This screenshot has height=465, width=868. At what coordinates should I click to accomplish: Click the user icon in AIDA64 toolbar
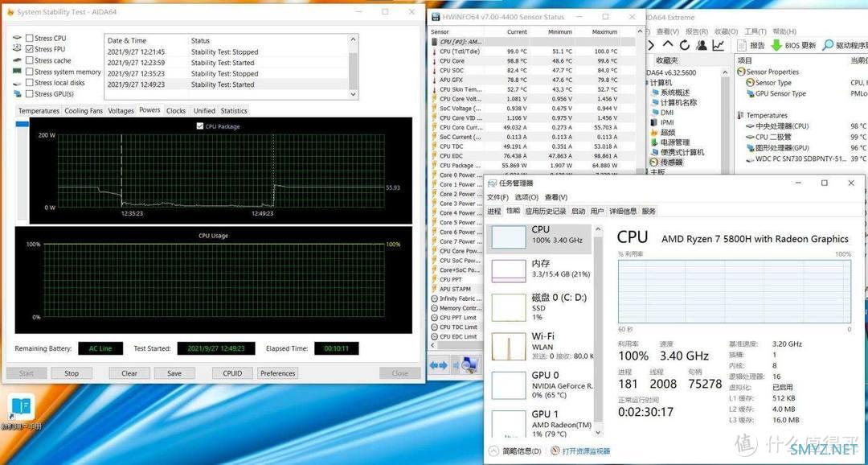pos(702,45)
